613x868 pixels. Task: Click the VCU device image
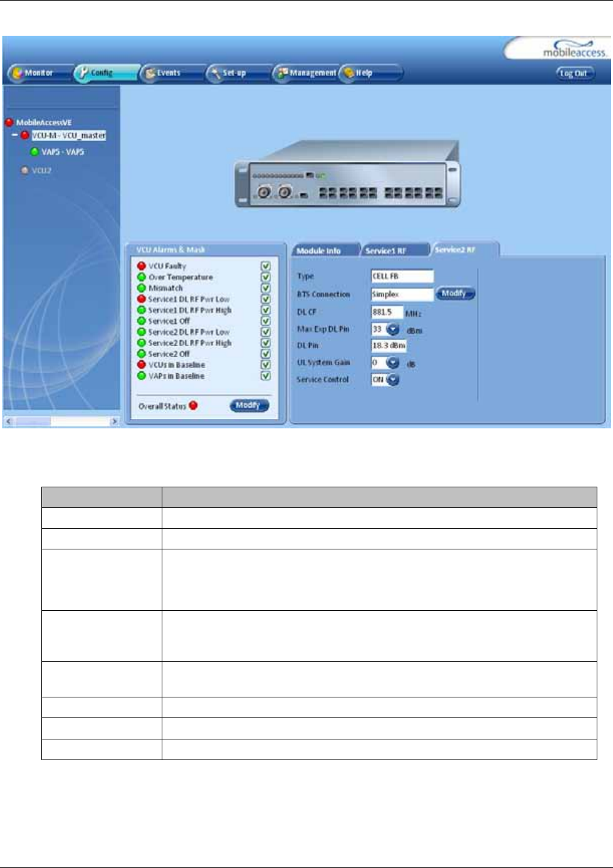click(348, 174)
